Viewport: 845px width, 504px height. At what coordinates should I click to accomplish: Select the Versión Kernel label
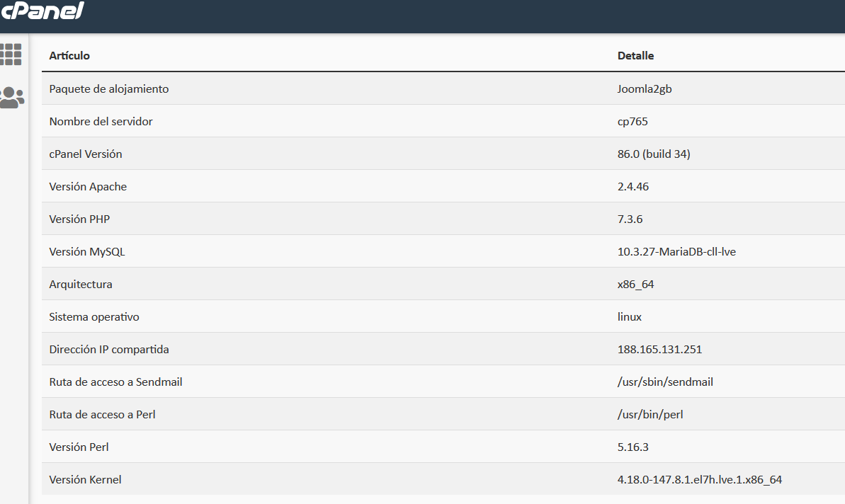click(85, 480)
